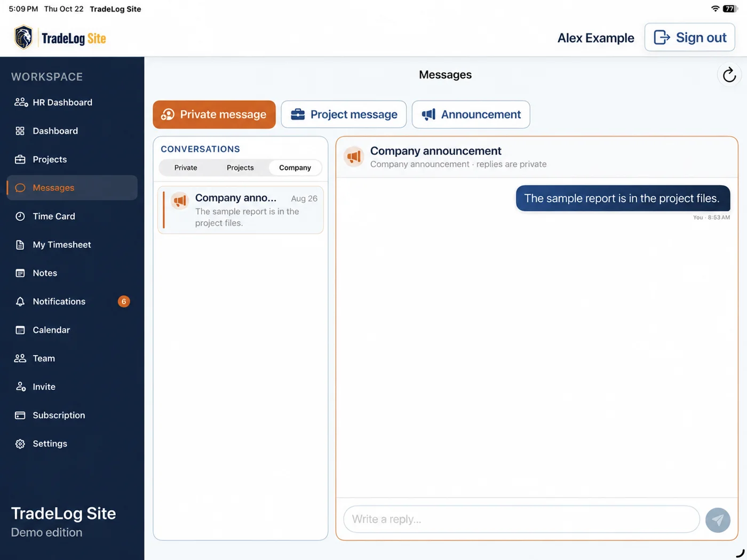Screen dimensions: 747x560
Task: Click the HR Dashboard people icon
Action: pyautogui.click(x=21, y=102)
